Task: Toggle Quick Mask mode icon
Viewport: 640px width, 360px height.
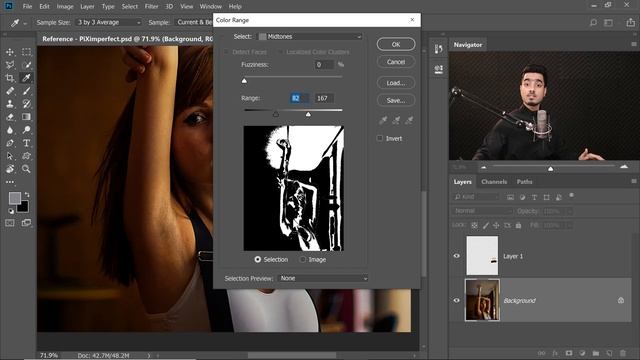Action: click(10, 223)
